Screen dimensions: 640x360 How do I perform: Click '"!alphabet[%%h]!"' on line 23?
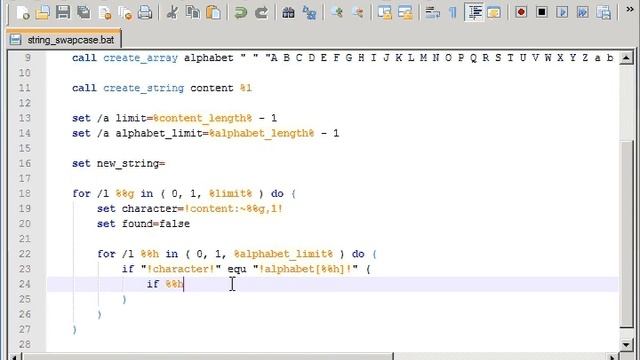305,269
